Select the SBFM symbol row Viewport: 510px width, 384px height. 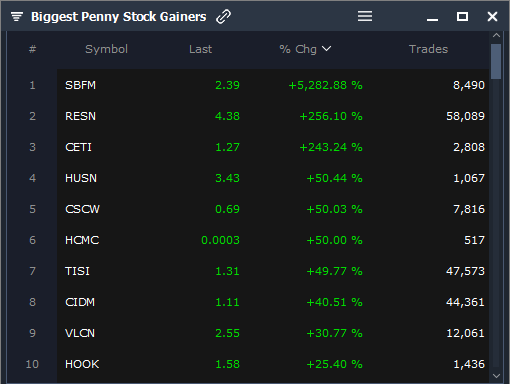[x=273, y=85]
